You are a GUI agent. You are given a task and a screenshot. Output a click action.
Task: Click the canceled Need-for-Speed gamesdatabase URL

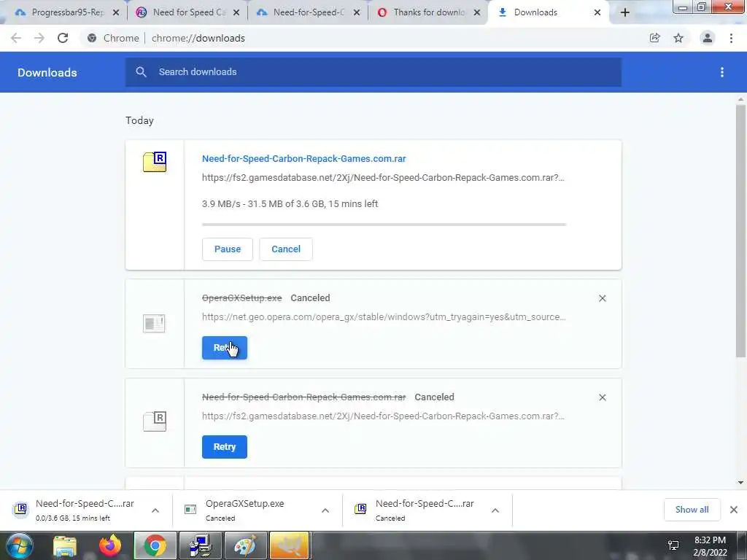[383, 416]
